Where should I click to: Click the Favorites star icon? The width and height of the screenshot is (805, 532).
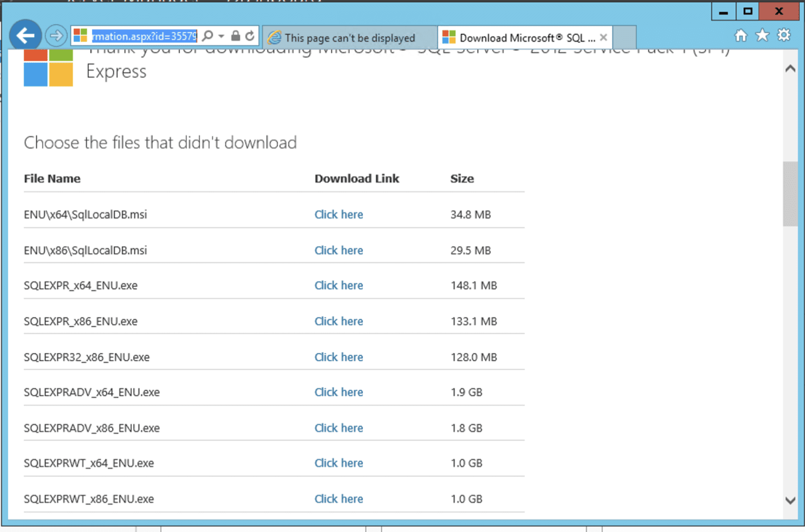point(762,35)
